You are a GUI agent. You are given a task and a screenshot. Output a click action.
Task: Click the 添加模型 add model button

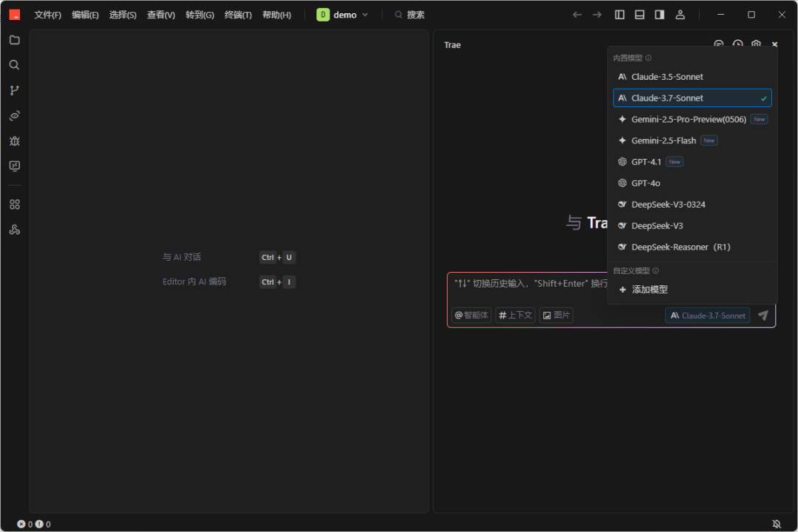pos(649,290)
